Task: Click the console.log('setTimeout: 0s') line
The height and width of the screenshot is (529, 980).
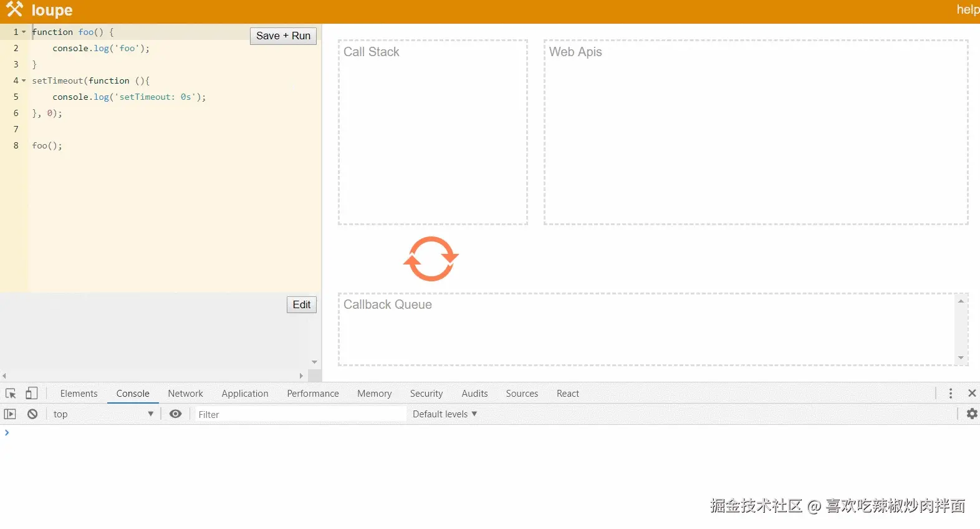Action: pos(129,97)
